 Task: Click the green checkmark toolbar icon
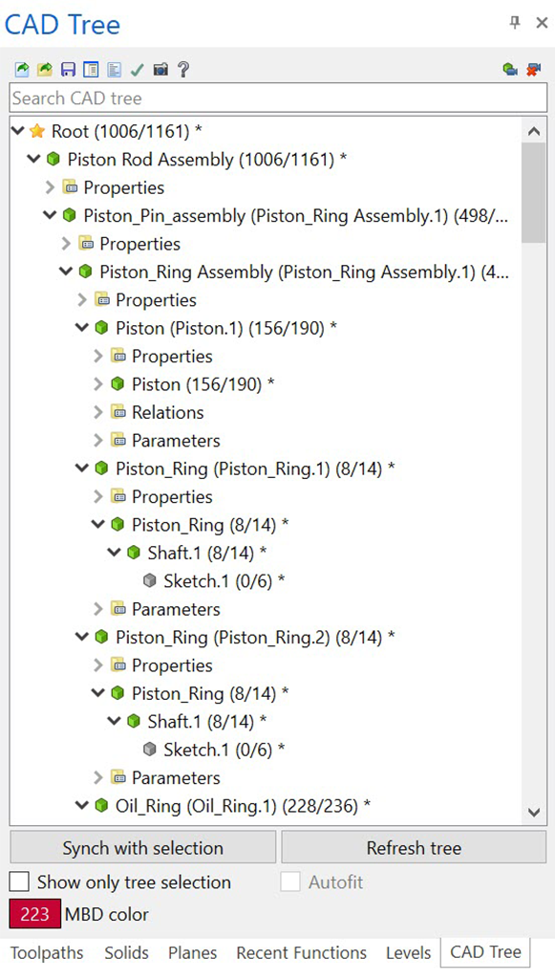point(138,70)
